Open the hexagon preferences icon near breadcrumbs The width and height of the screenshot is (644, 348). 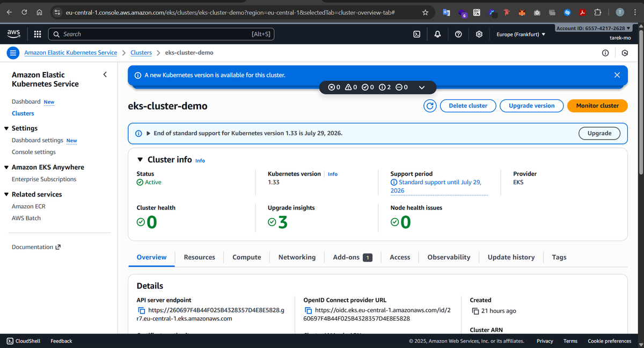[x=625, y=53]
